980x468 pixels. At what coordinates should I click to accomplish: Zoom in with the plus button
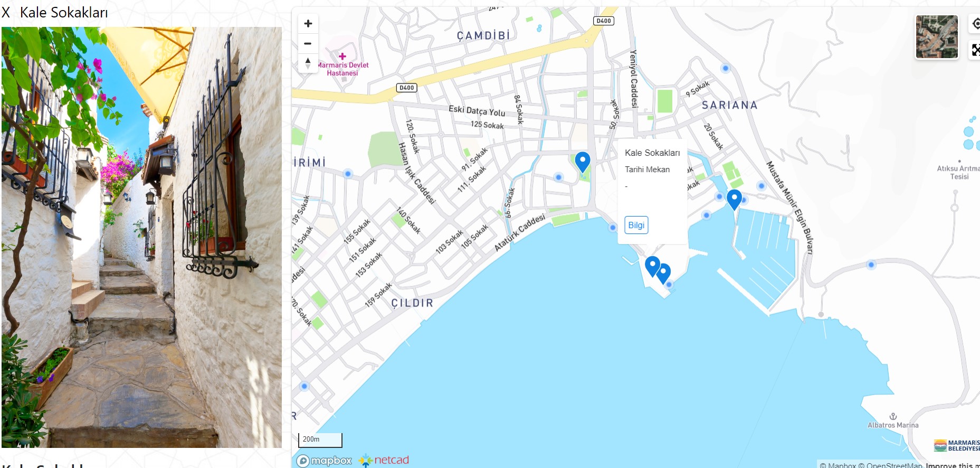pyautogui.click(x=308, y=23)
